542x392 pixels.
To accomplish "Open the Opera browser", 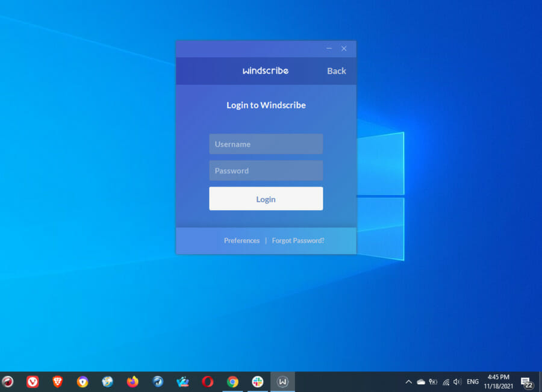I will click(x=207, y=381).
